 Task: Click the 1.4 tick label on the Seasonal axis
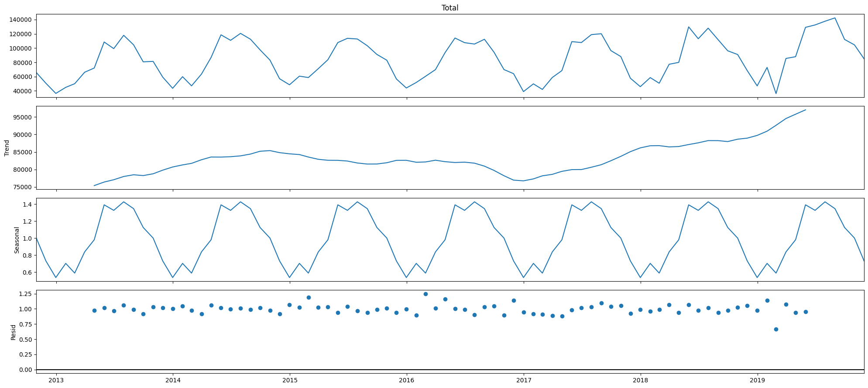pos(27,204)
